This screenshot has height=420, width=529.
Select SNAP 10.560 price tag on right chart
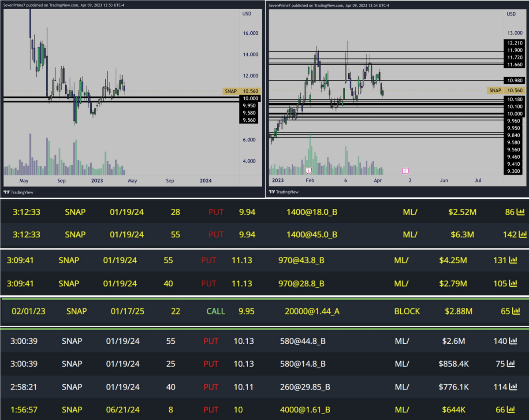click(507, 90)
